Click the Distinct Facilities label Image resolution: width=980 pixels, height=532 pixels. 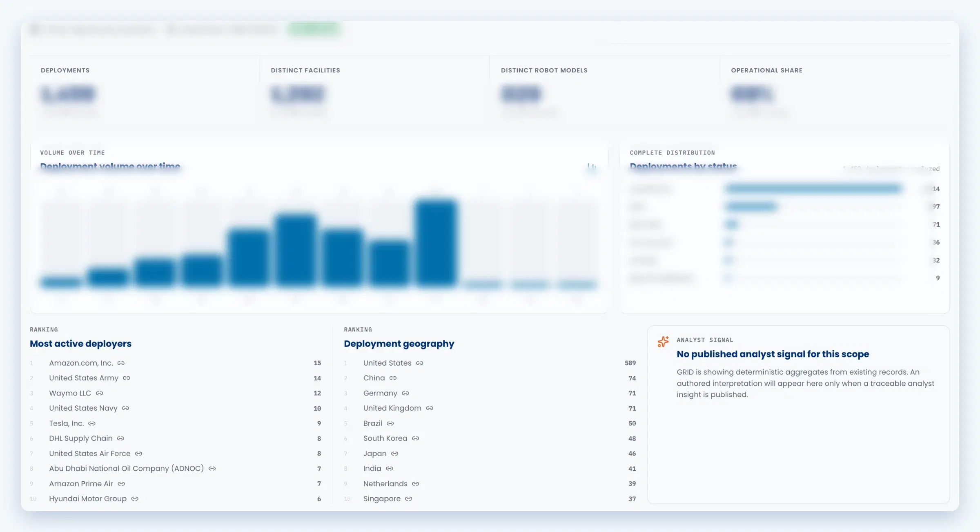click(x=305, y=70)
